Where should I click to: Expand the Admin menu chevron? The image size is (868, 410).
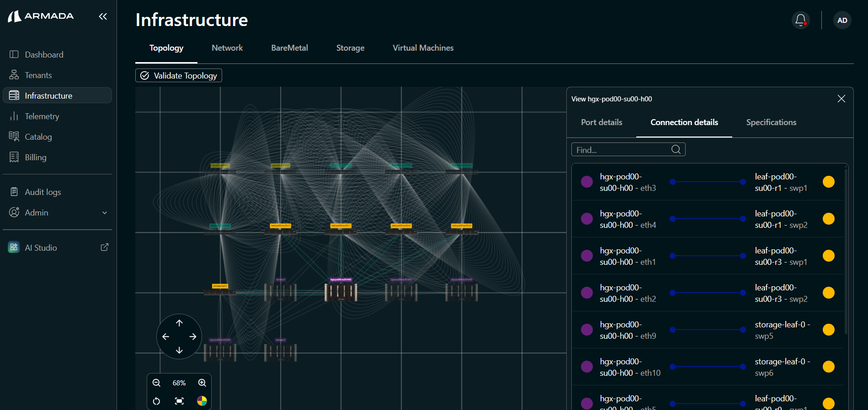click(105, 213)
